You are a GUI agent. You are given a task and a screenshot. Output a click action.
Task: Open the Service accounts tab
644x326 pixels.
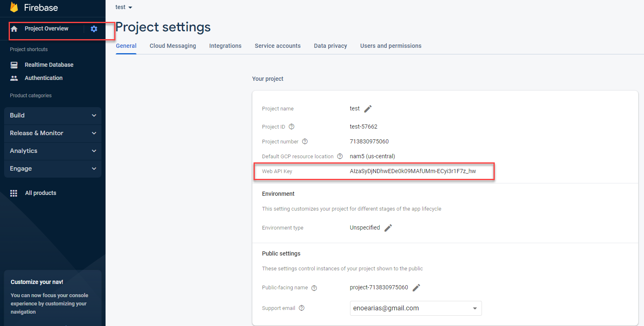277,46
